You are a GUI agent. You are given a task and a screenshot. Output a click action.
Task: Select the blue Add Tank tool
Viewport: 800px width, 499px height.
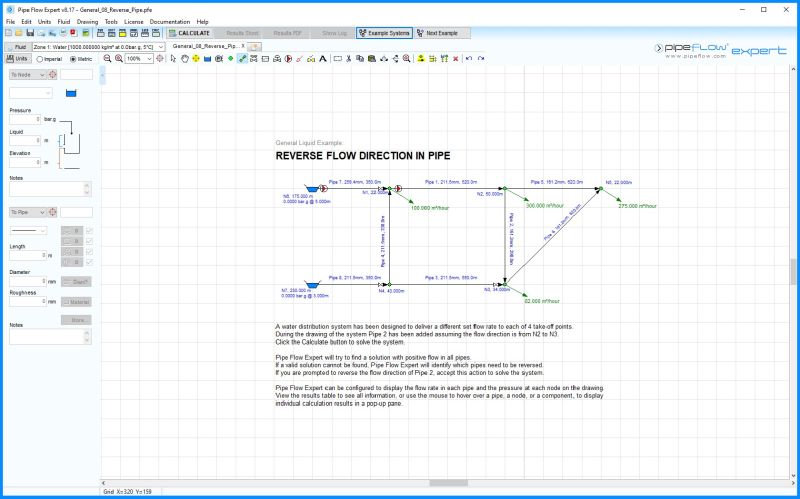point(207,59)
